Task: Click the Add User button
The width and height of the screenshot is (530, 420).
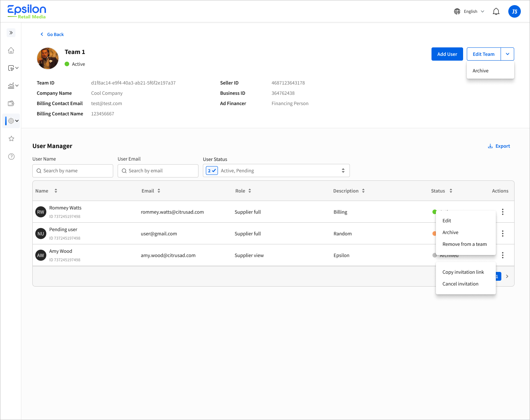Action: [x=447, y=54]
